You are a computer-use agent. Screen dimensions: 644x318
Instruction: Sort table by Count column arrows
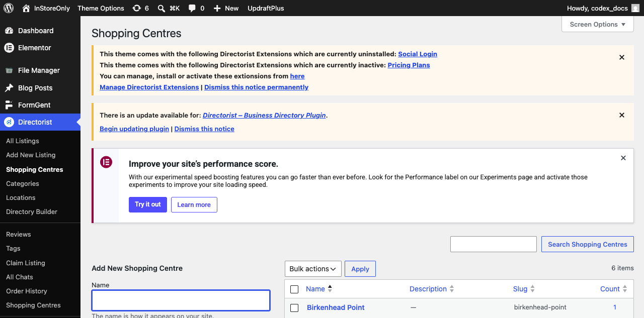click(625, 289)
